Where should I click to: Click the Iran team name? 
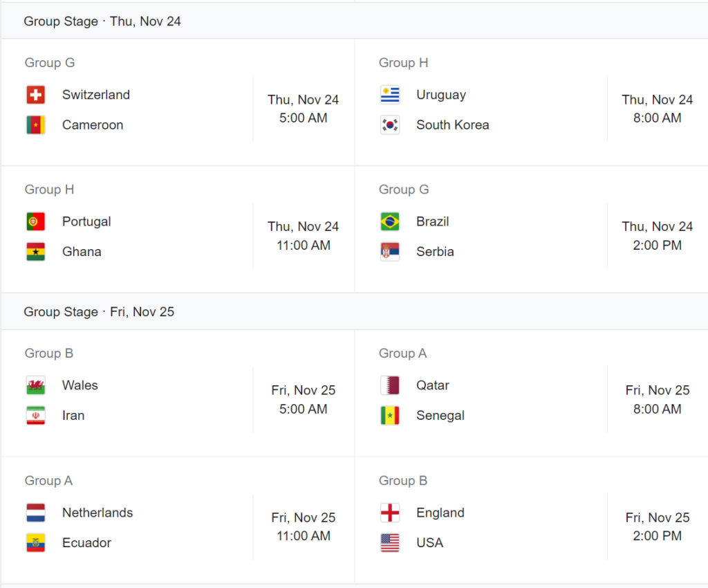[x=73, y=416]
